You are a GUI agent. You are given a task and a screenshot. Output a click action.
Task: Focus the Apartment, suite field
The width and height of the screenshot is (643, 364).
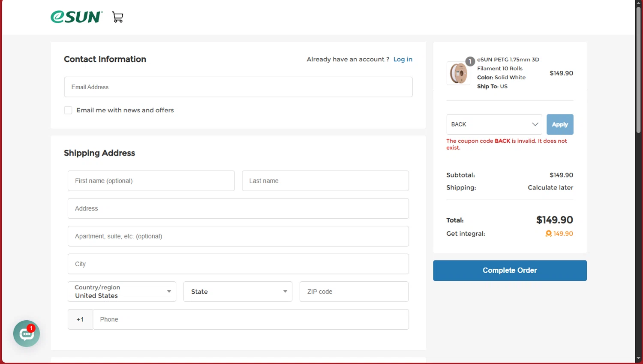[x=238, y=236]
